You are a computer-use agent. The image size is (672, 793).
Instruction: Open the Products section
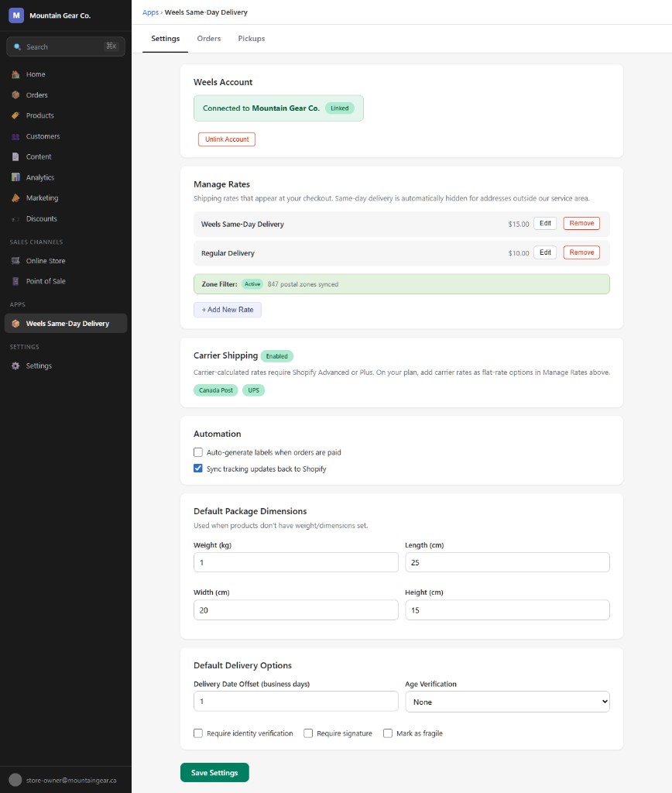point(39,115)
